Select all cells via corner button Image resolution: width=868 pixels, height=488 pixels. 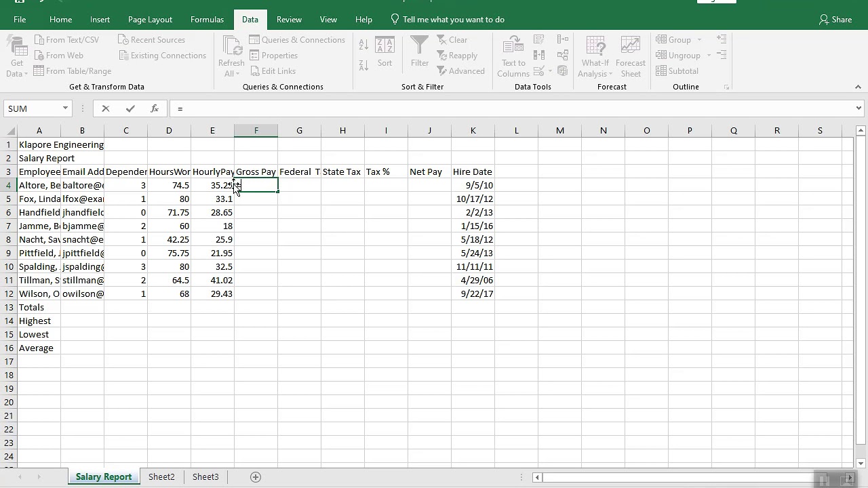click(x=9, y=130)
